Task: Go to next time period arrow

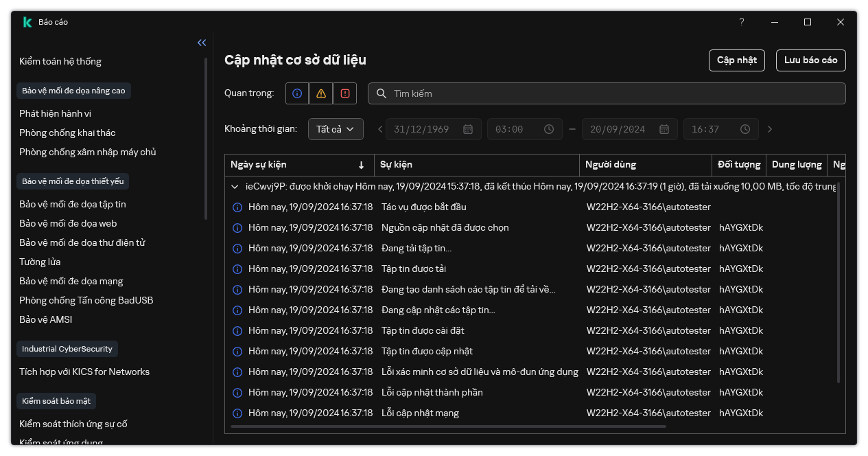Action: [x=770, y=129]
